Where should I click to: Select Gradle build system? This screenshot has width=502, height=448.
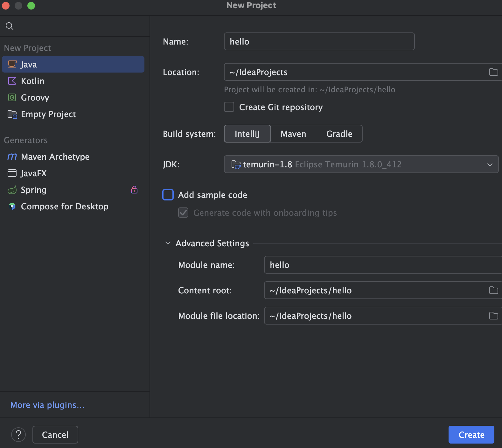(x=339, y=134)
